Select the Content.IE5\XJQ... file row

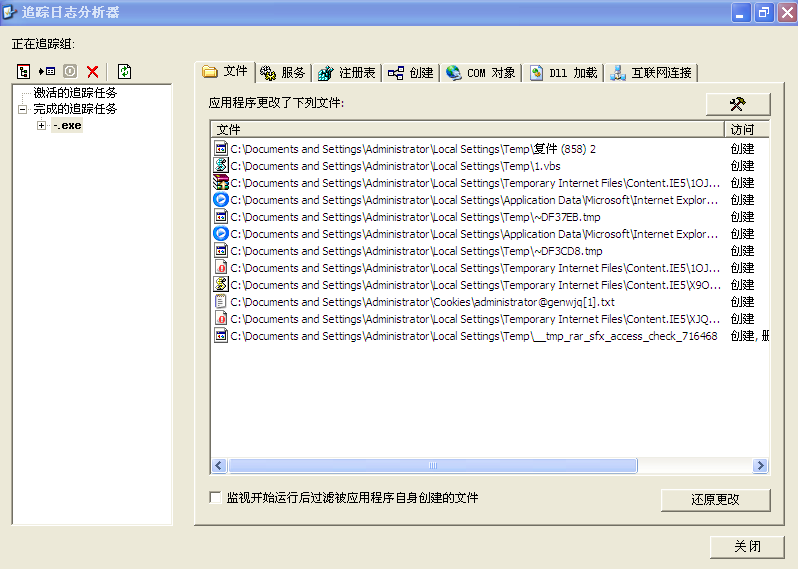click(x=490, y=319)
